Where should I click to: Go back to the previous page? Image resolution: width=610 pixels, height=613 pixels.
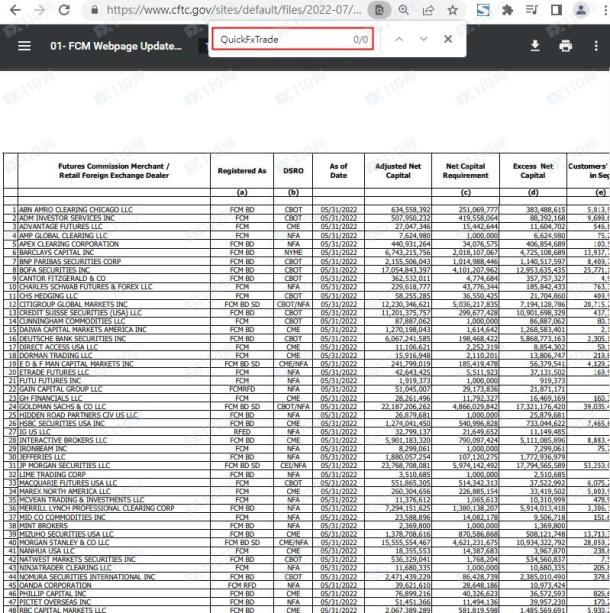(x=15, y=10)
